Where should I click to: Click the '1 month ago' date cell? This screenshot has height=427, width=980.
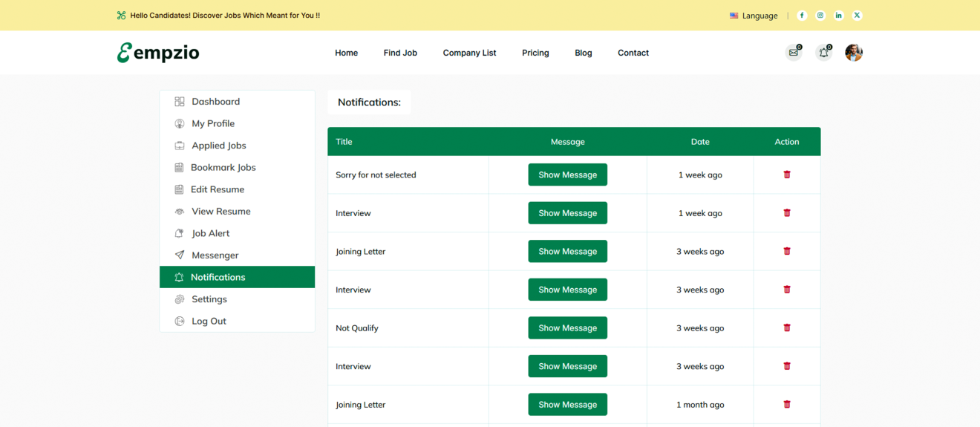[700, 405]
